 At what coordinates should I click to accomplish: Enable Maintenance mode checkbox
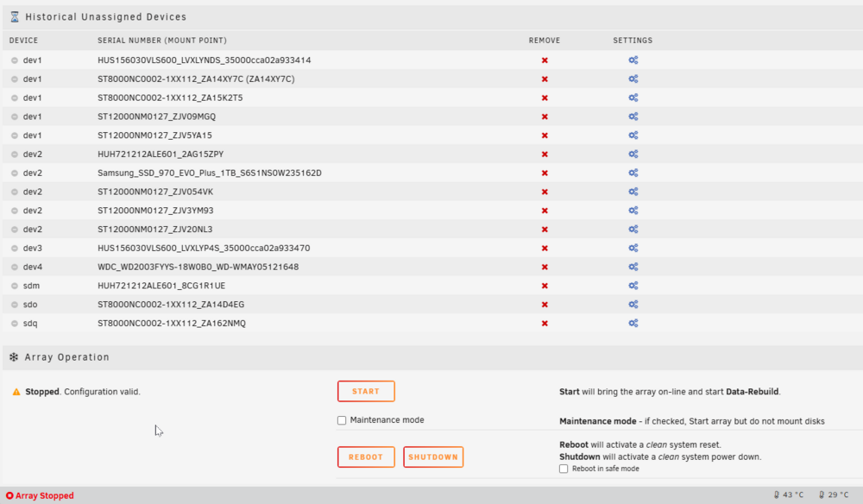342,420
